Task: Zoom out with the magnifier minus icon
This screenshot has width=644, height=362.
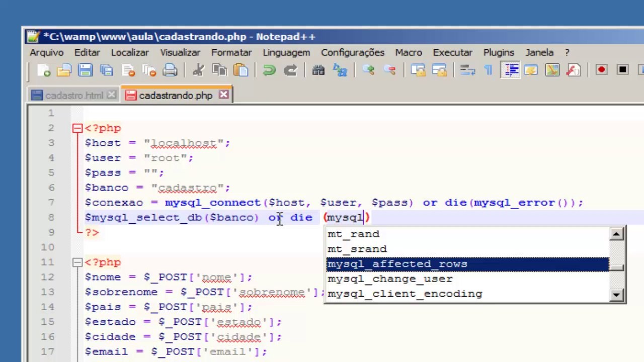Action: [389, 70]
